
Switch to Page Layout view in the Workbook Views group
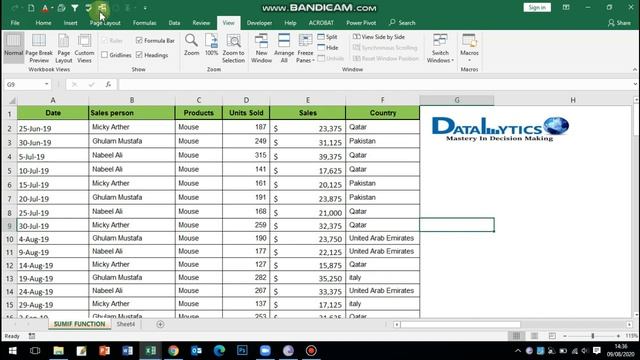[63, 48]
